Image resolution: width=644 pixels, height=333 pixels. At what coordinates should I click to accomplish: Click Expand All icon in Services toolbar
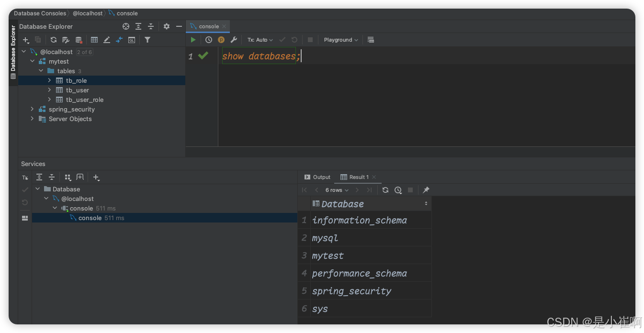[39, 177]
